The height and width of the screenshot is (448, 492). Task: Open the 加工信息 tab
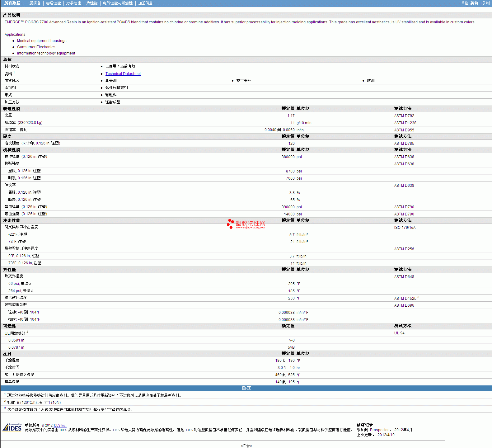click(x=145, y=3)
